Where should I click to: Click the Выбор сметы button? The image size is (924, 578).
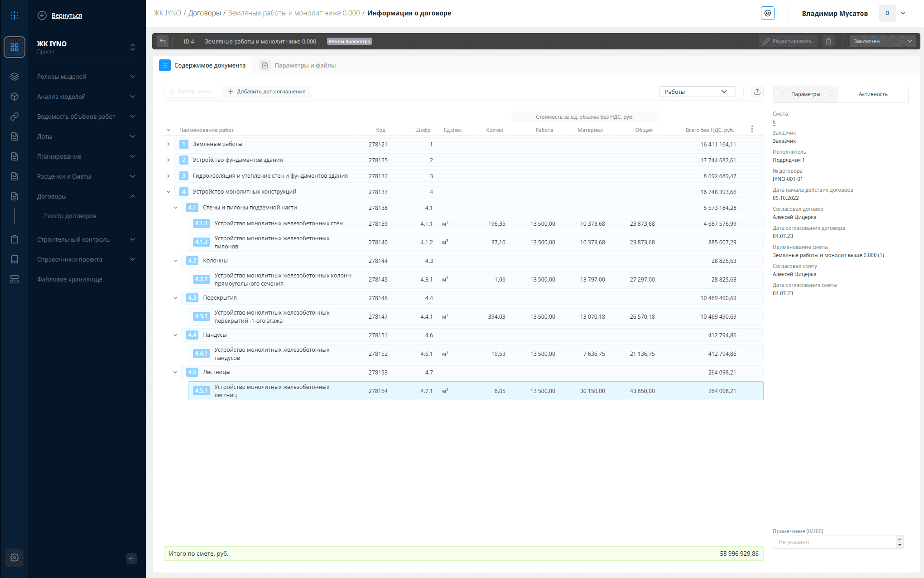tap(191, 92)
